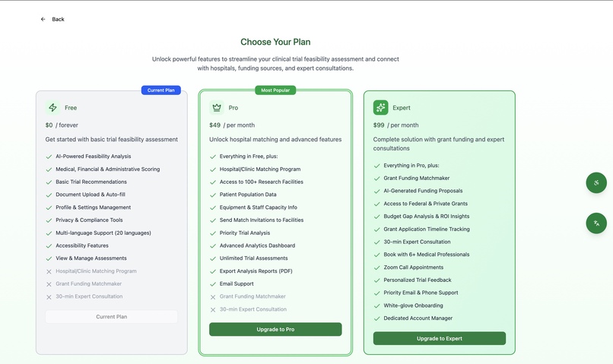Click the green Most Popular badge
Screen dimensions: 613x364
coord(275,90)
